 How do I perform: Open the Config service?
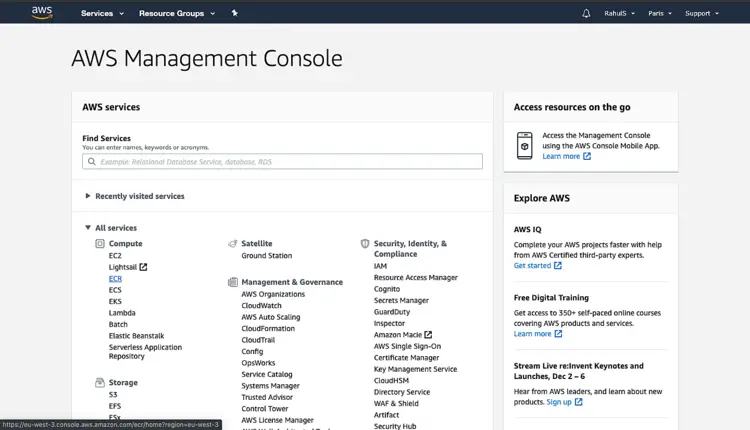[252, 352]
